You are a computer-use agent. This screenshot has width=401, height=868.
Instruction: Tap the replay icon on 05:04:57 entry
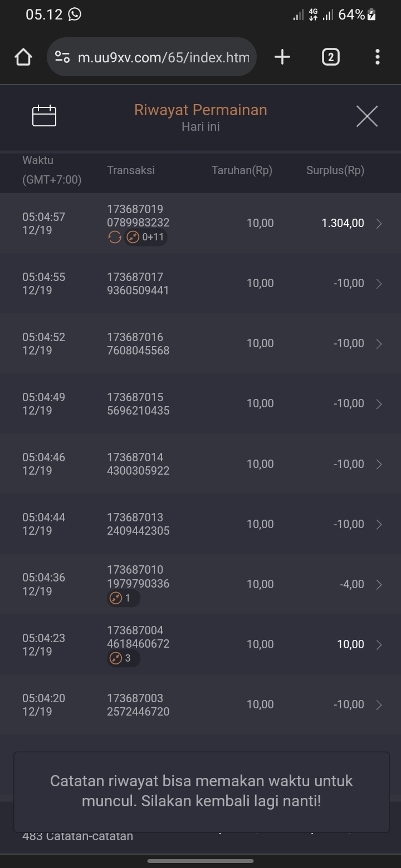tap(115, 238)
